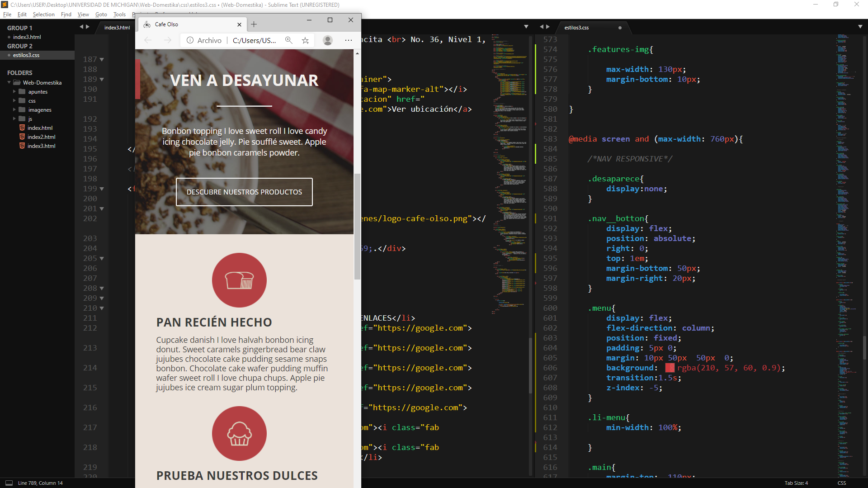Click the browser scrollbar up arrow
Screen dimensions: 868x488
point(357,53)
